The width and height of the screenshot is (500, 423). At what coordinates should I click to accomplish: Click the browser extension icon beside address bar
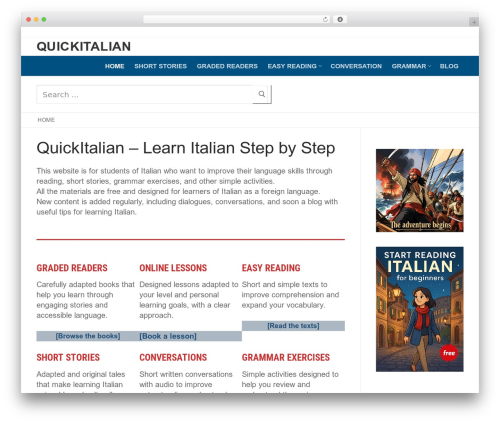click(x=340, y=19)
